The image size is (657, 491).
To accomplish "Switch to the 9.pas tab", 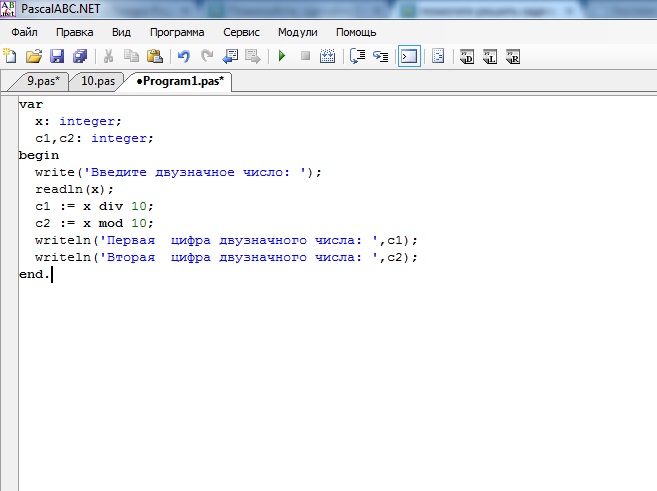I will tap(43, 82).
